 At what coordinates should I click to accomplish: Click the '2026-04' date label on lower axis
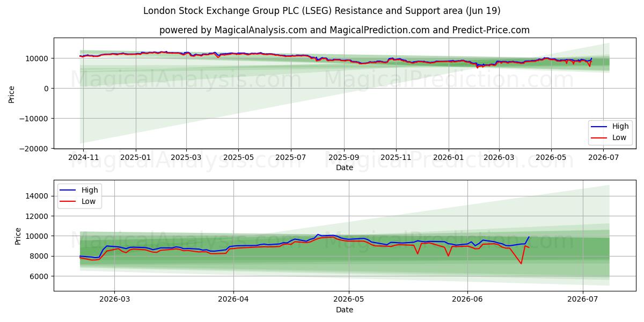coord(234,300)
